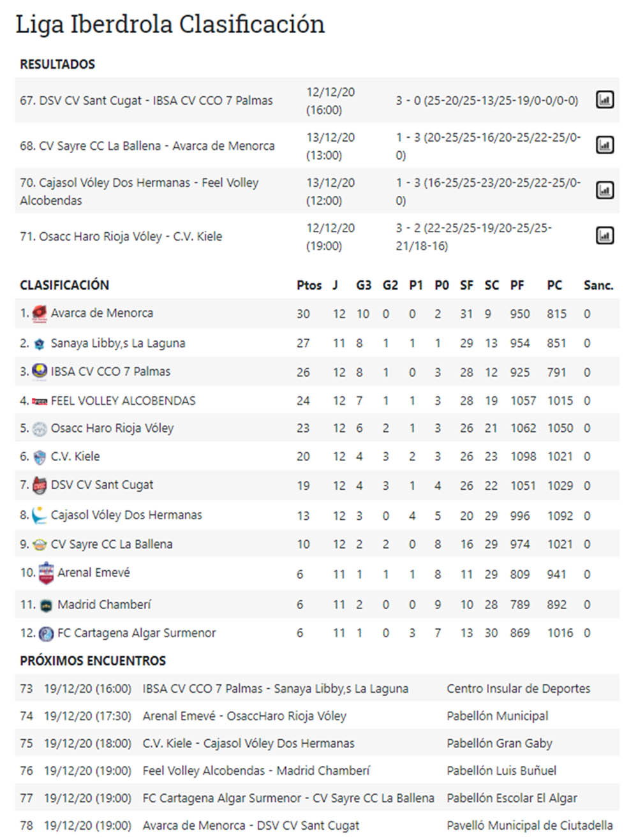Open fixture 73 IBSA CV versus Sanaya Libby
The width and height of the screenshot is (638, 840).
click(x=274, y=689)
